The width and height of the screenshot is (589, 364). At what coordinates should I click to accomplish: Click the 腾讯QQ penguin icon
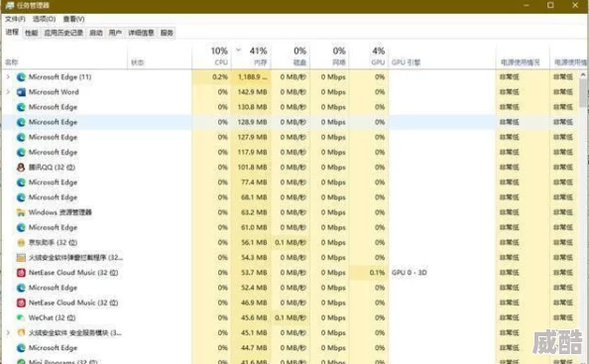click(21, 168)
